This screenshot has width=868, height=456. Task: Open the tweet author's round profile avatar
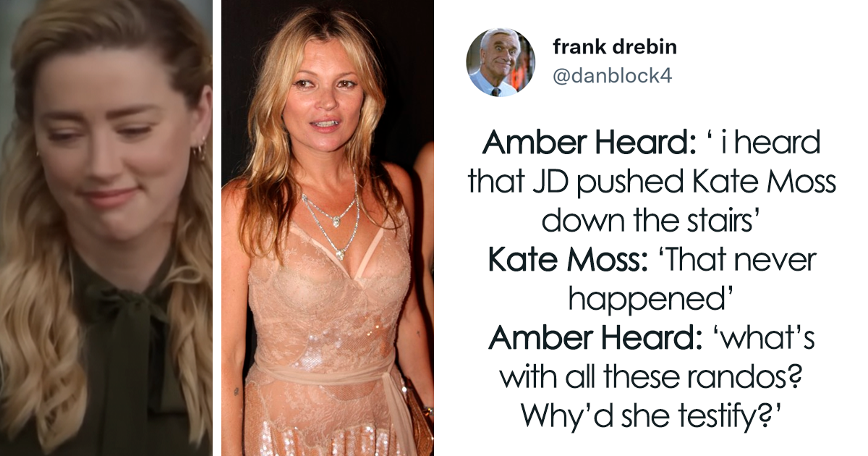click(x=501, y=63)
